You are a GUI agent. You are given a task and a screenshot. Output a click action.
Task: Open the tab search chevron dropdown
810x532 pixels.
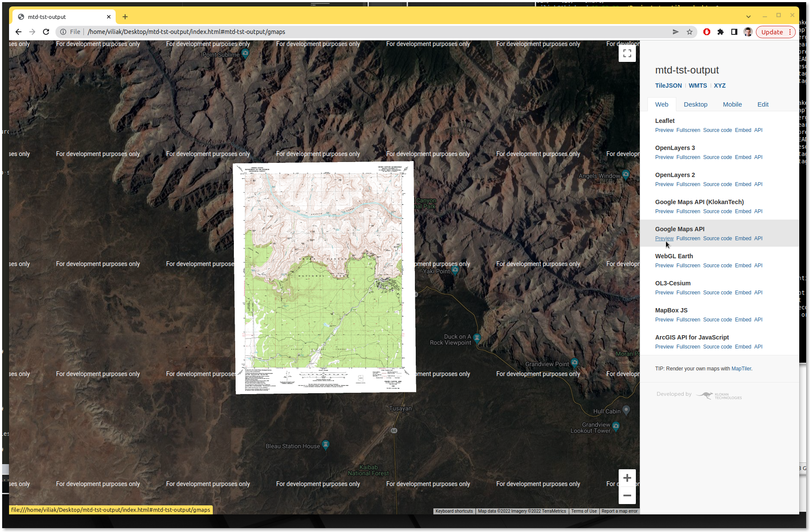[x=749, y=17]
